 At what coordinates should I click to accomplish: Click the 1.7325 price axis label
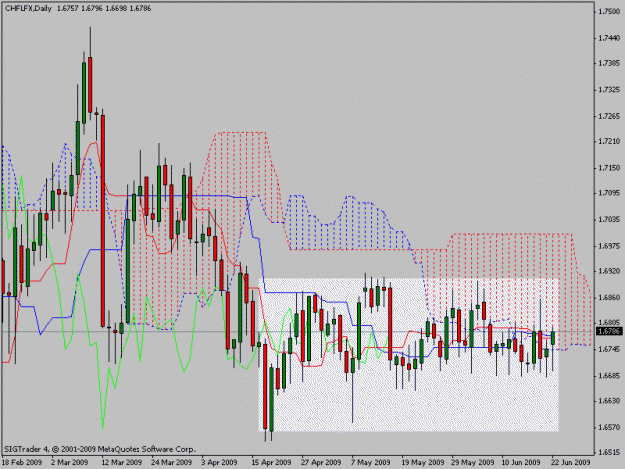click(609, 90)
